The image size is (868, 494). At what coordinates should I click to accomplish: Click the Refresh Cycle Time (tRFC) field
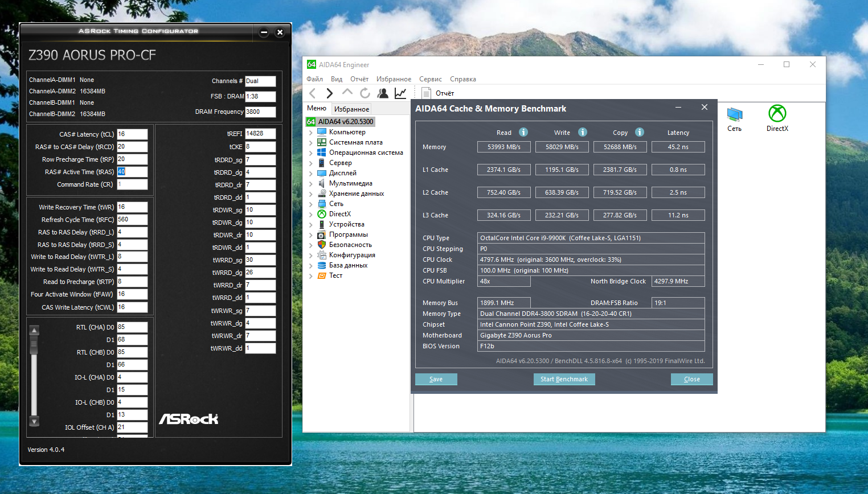[132, 220]
